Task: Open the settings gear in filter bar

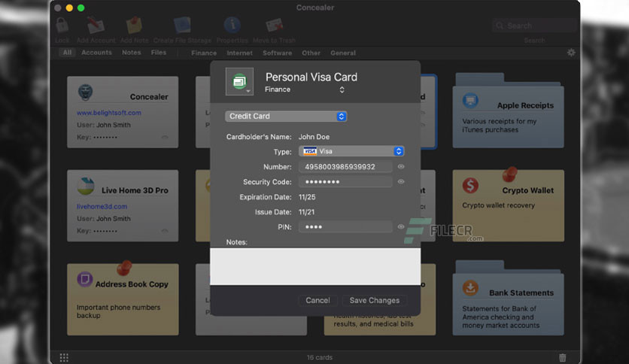Action: coord(571,53)
